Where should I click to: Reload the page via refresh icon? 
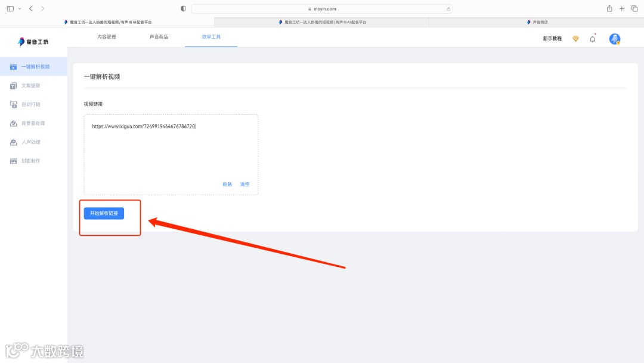[448, 8]
